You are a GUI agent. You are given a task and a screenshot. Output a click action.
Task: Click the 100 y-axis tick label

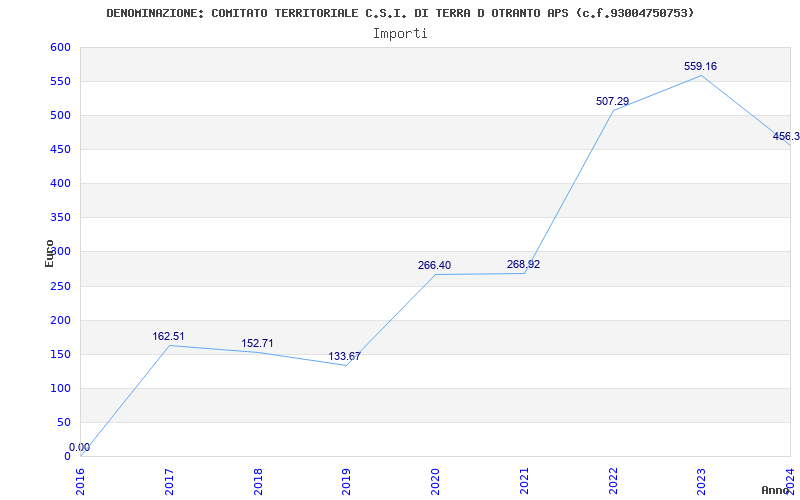pyautogui.click(x=60, y=388)
